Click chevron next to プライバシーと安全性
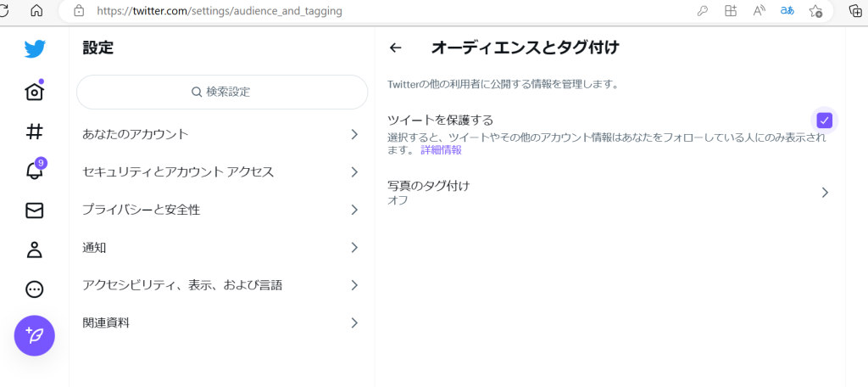This screenshot has width=868, height=387. pyautogui.click(x=354, y=210)
